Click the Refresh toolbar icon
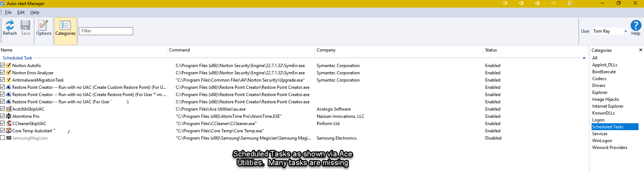644x174 pixels. [10, 25]
